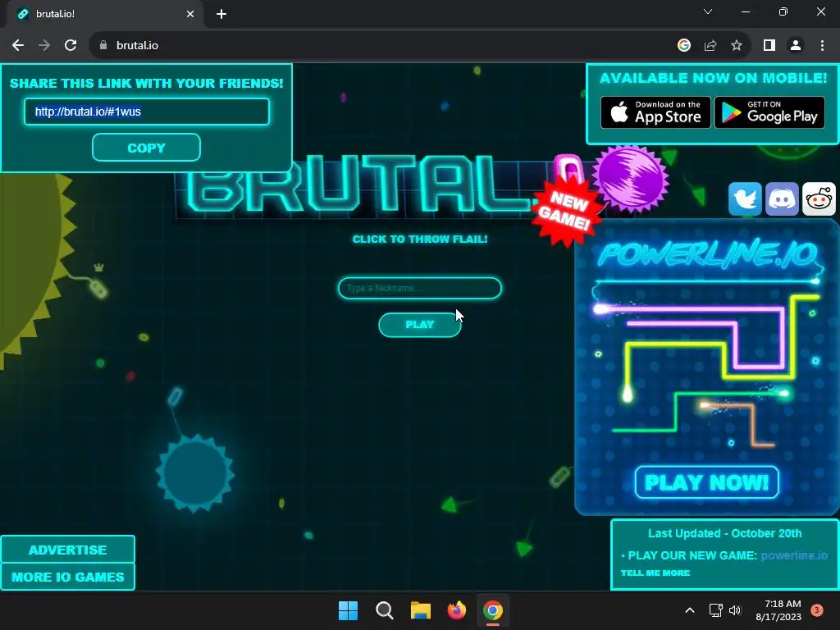Go back to previous page
The height and width of the screenshot is (630, 840).
(18, 46)
